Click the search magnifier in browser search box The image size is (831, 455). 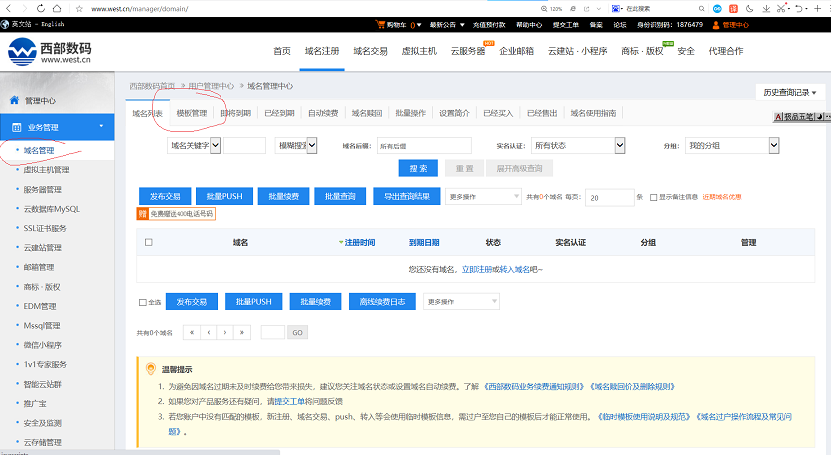(x=701, y=9)
